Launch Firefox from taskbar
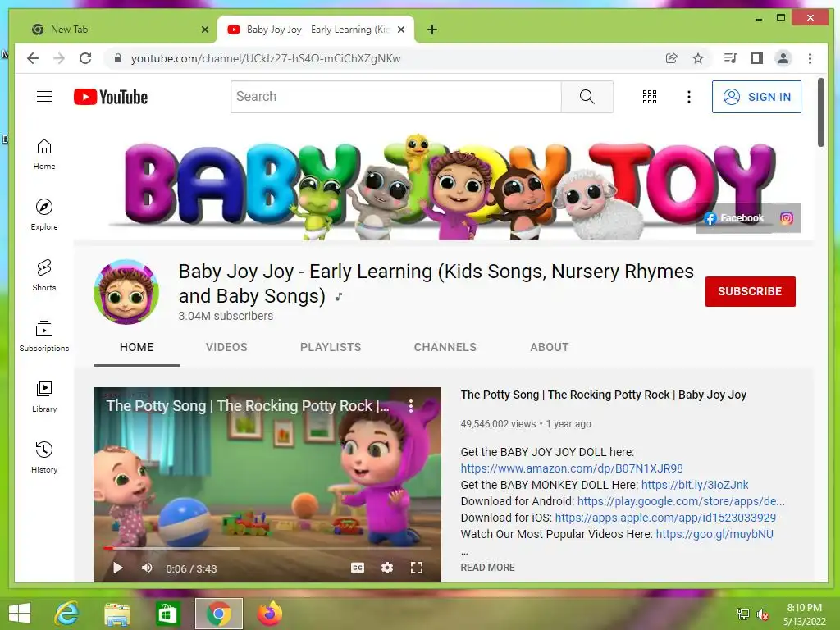 [x=269, y=614]
